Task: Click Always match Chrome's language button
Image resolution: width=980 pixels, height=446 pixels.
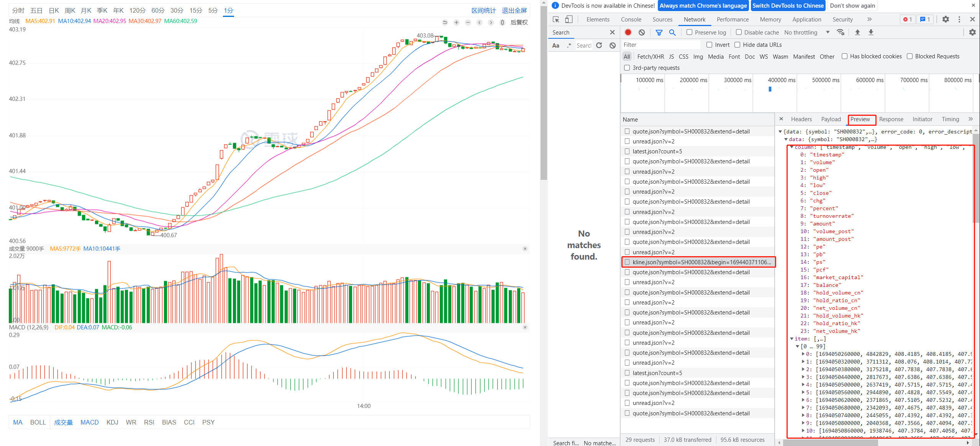Action: tap(703, 5)
